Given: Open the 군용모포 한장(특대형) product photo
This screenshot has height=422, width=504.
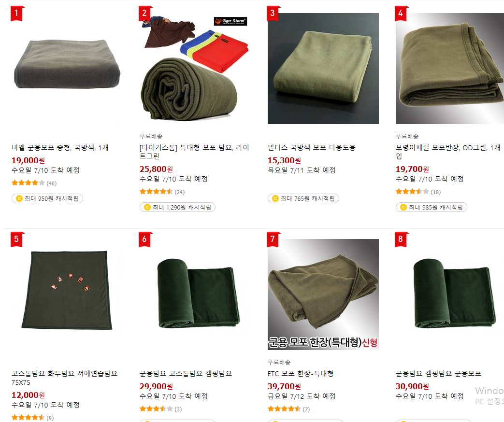Looking at the screenshot, I should tap(323, 295).
